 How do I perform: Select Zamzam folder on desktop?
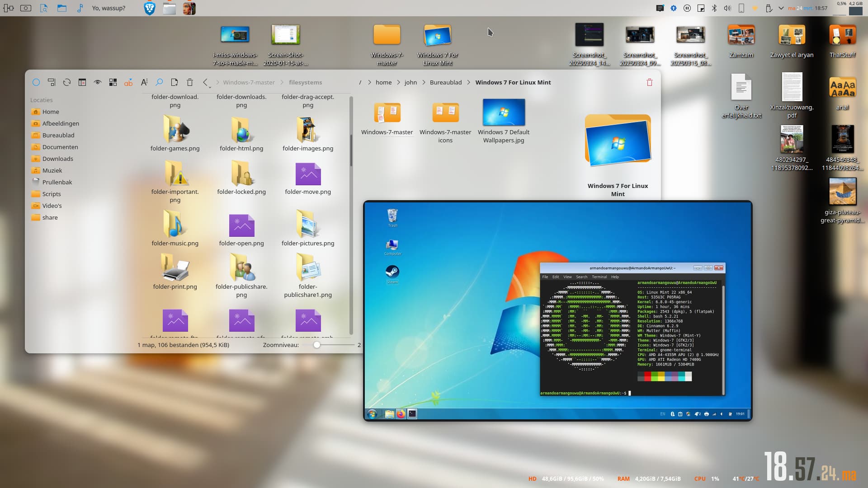(x=741, y=42)
